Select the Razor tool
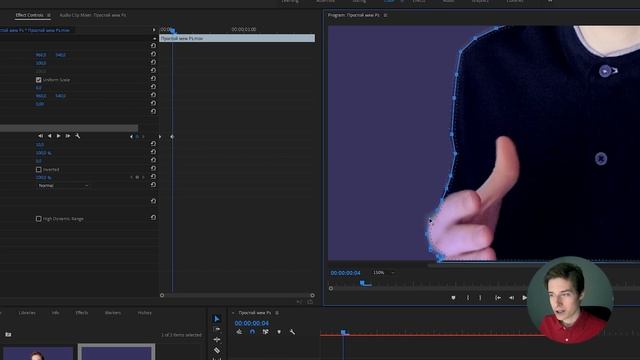Viewport: 640px width, 360px height. click(217, 350)
